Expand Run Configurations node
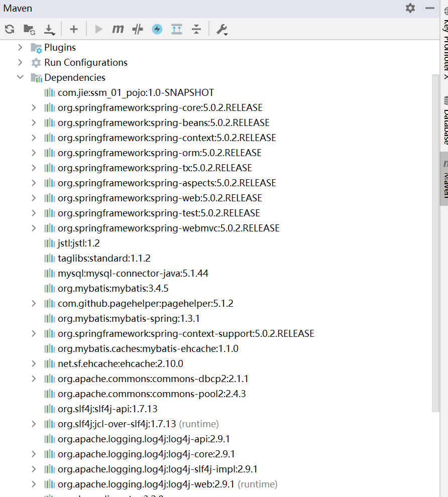This screenshot has height=497, width=448. (x=20, y=62)
